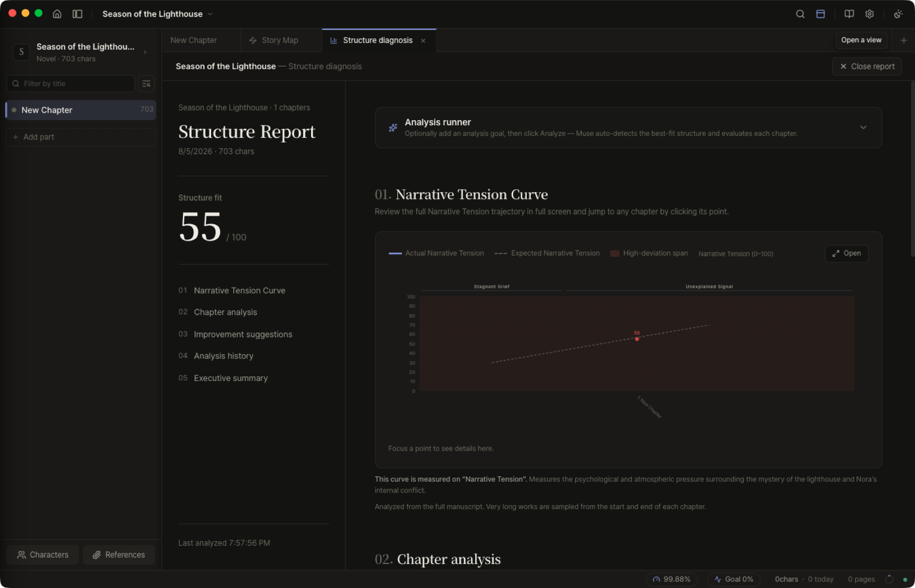Toggle the sidebar panel icon
915x588 pixels.
point(77,14)
